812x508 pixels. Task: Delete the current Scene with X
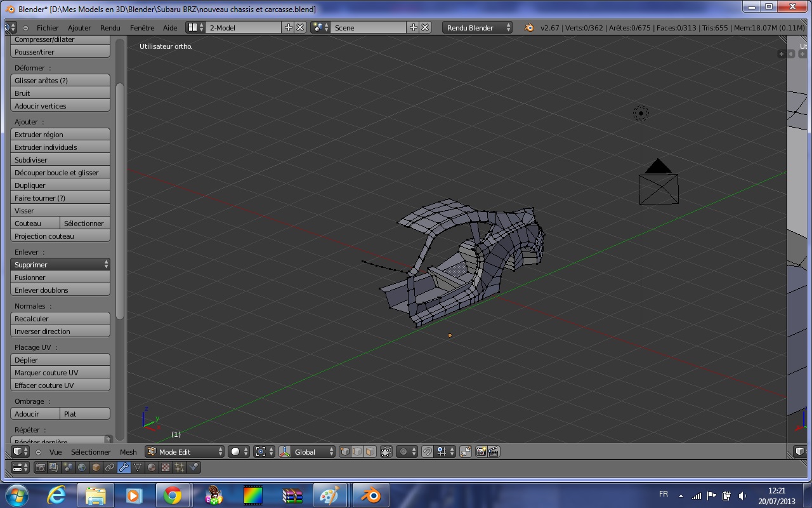coord(425,27)
